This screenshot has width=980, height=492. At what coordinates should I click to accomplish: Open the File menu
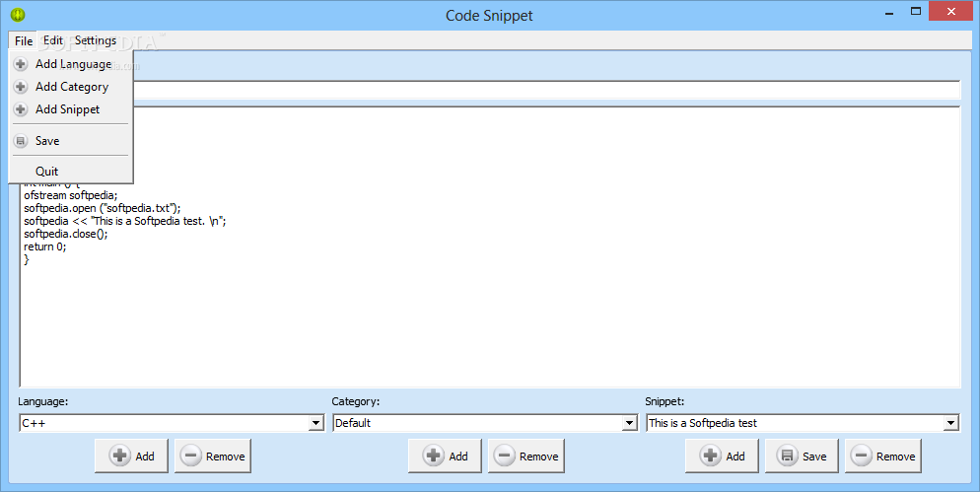24,40
